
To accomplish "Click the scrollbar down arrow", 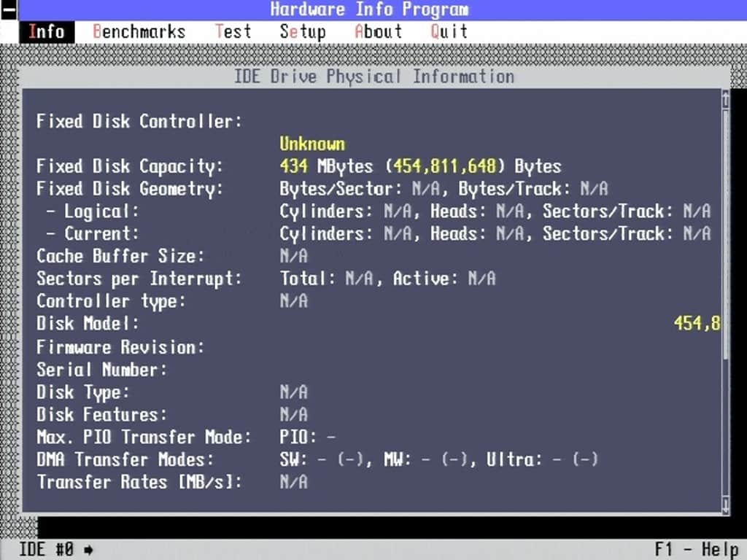I will click(726, 505).
